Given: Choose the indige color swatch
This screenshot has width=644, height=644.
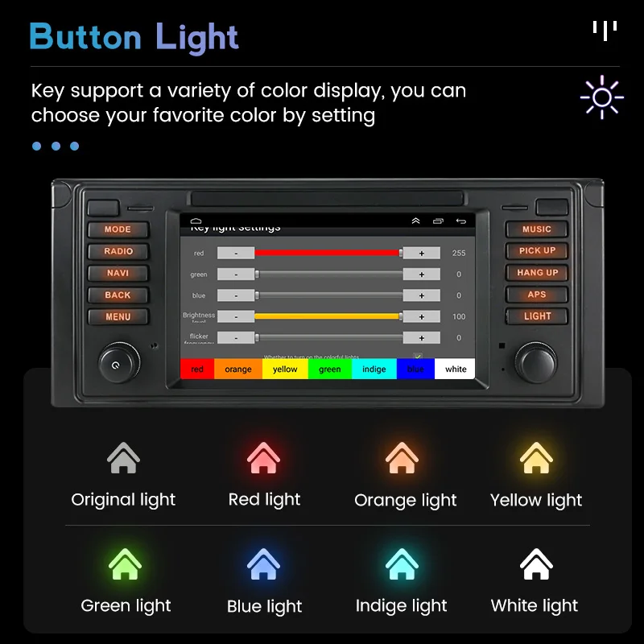Looking at the screenshot, I should coord(374,369).
